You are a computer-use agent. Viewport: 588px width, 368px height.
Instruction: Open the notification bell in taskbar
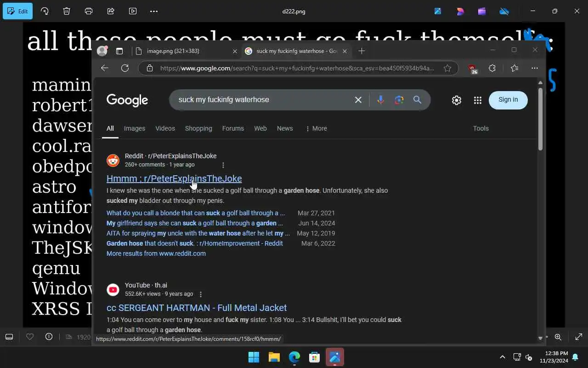click(575, 357)
